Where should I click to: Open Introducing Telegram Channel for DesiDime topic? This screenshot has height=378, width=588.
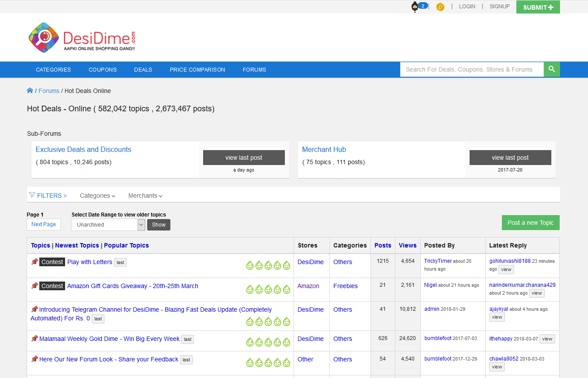[x=151, y=314]
